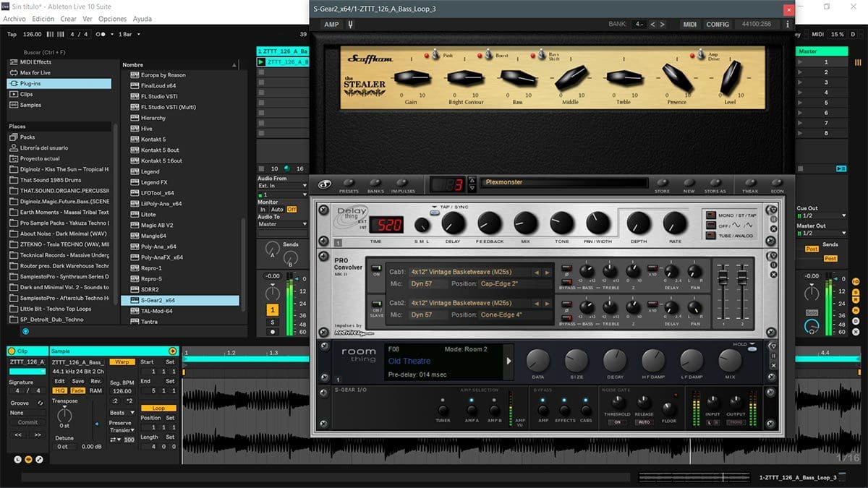Click the Clip box activator circle

click(x=12, y=351)
